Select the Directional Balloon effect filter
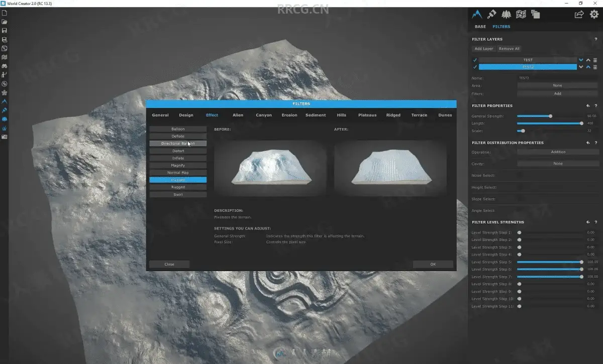 (178, 144)
